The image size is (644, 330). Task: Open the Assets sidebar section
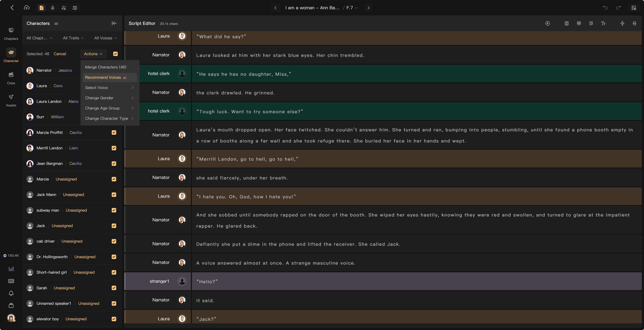11,101
